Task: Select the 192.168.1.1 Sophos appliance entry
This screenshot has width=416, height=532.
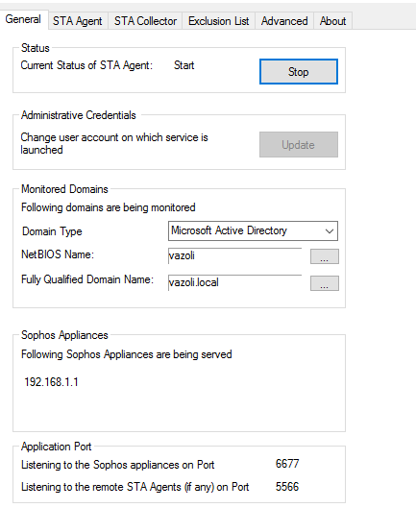Action: [x=51, y=382]
